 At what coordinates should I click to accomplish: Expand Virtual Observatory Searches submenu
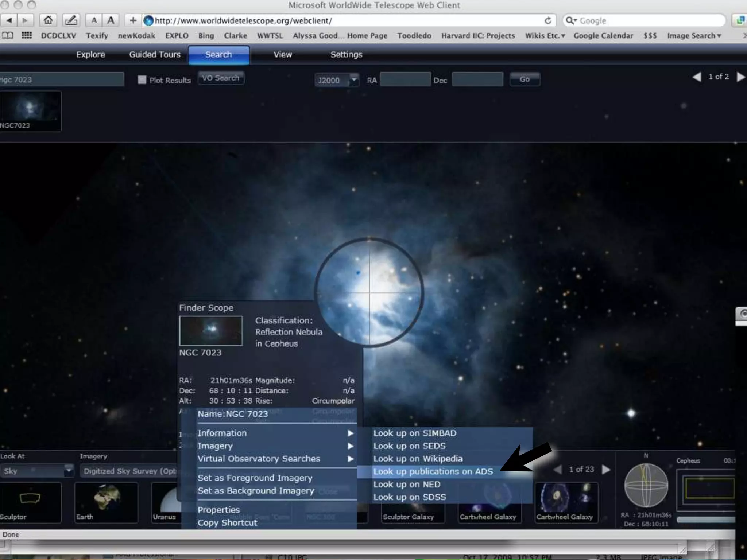click(350, 459)
